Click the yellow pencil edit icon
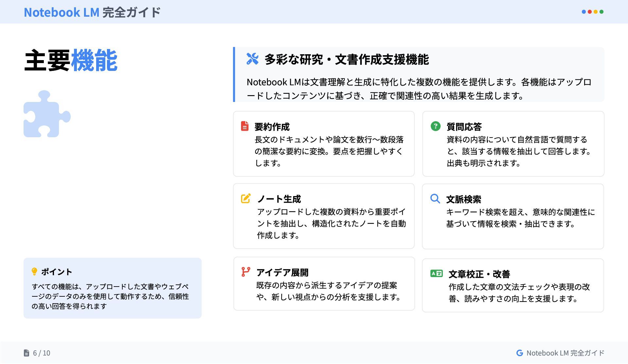Image resolution: width=628 pixels, height=364 pixels. click(x=246, y=198)
